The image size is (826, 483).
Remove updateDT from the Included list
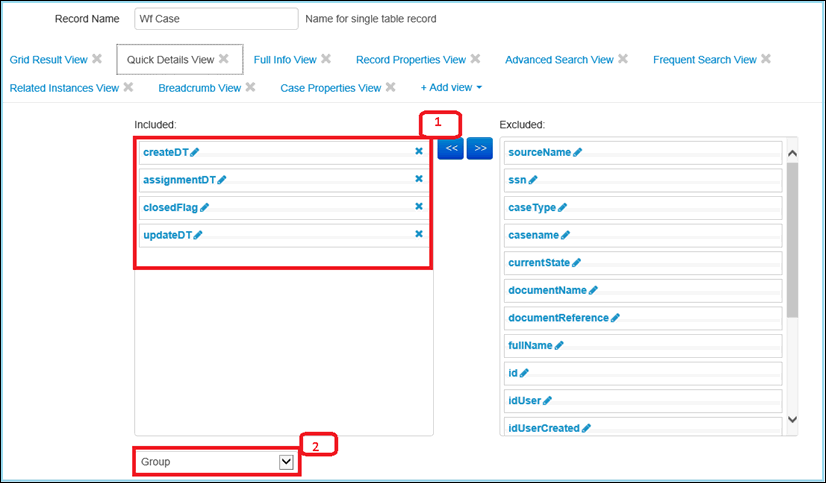click(x=419, y=234)
